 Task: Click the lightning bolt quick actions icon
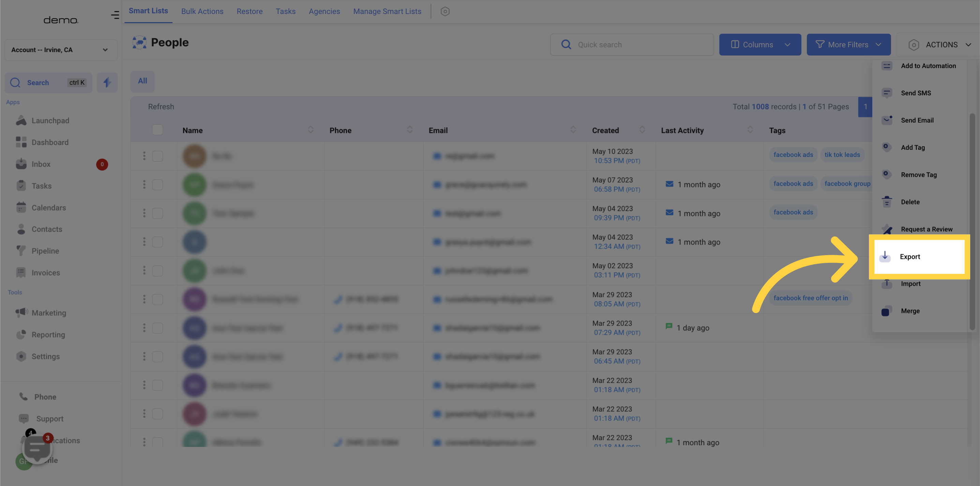pyautogui.click(x=107, y=82)
